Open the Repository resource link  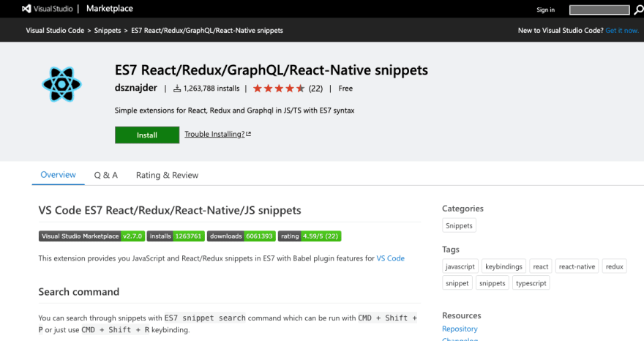(460, 329)
